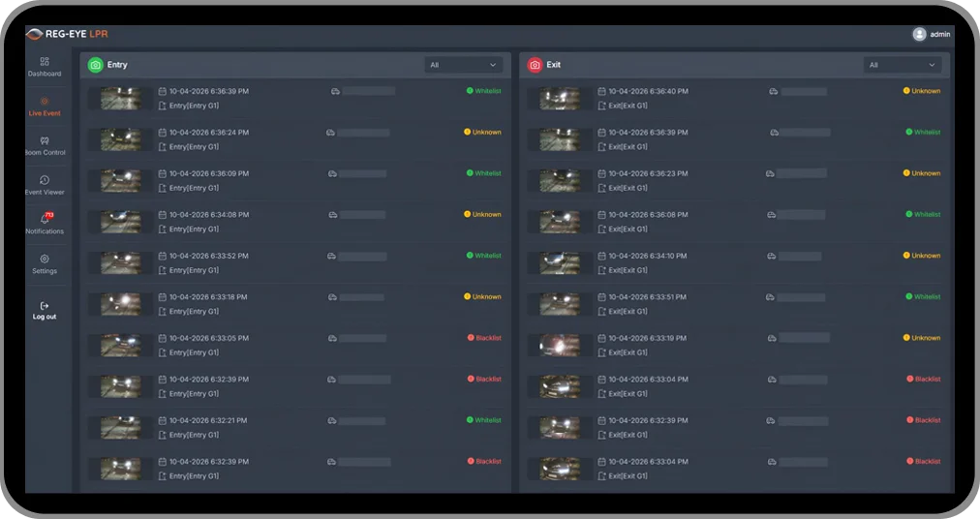Click Whitelist status on Entry 6:36:39 PM
Viewport: 980px width, 519px height.
[484, 91]
